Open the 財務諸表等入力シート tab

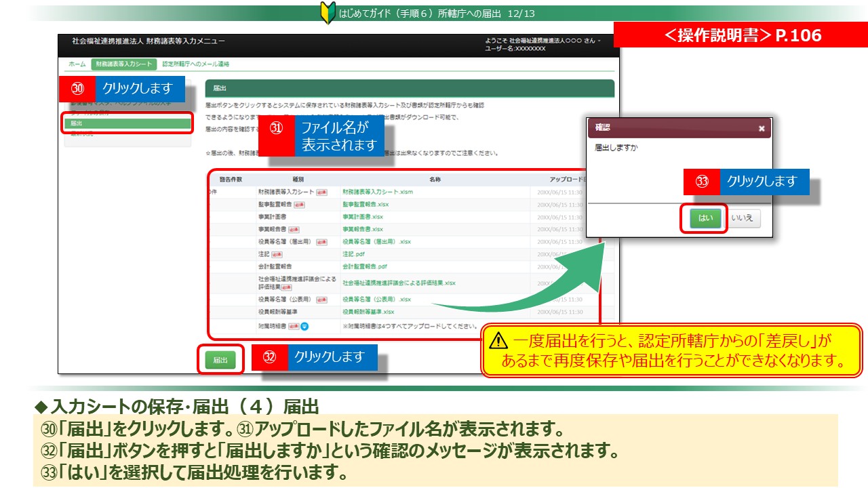123,64
